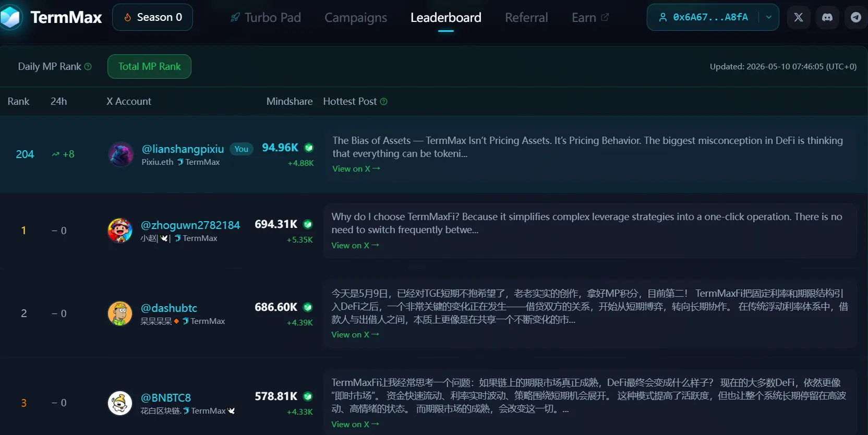
Task: Click the wallet address 0x6A67...A8fA
Action: tap(710, 17)
